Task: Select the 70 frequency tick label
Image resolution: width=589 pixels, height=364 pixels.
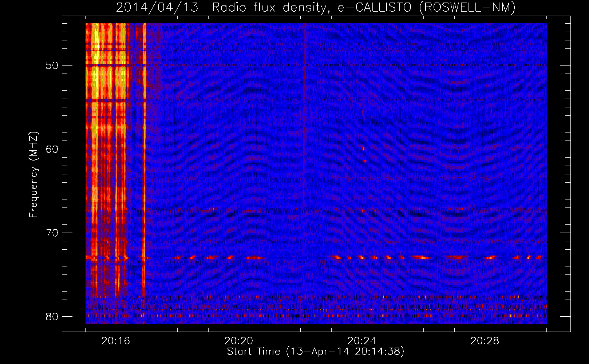Action: (x=52, y=233)
